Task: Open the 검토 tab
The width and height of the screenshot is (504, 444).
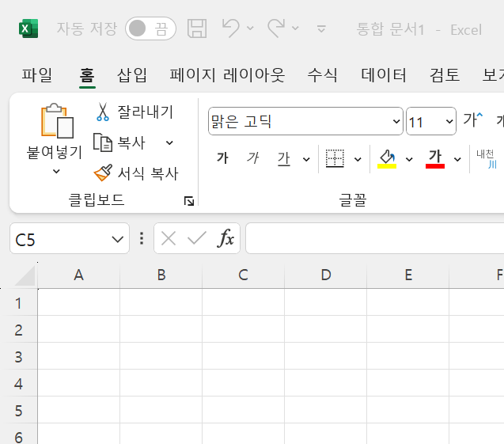Action: (445, 75)
